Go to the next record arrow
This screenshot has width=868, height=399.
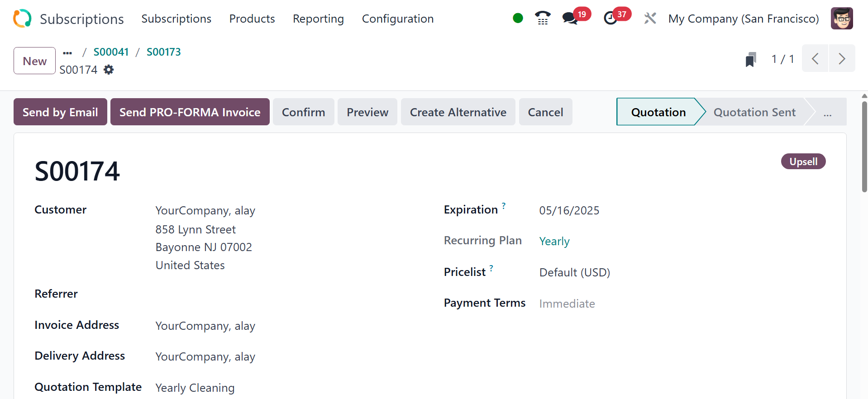[842, 59]
